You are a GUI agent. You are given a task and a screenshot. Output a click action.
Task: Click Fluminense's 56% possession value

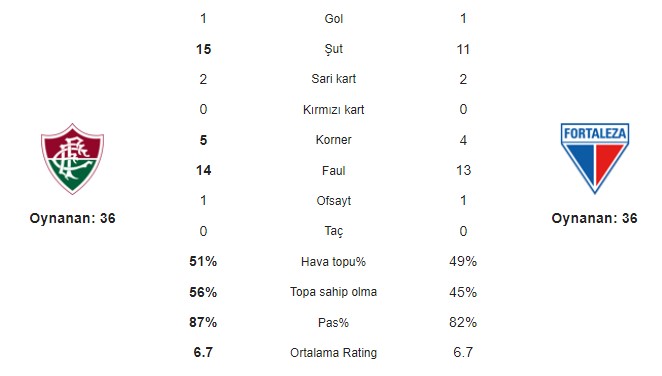pyautogui.click(x=203, y=292)
